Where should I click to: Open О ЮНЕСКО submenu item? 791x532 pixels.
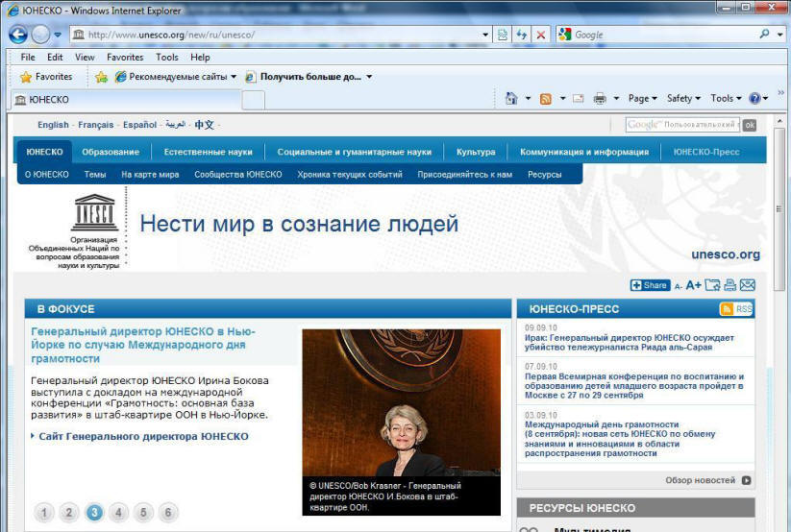tap(47, 175)
